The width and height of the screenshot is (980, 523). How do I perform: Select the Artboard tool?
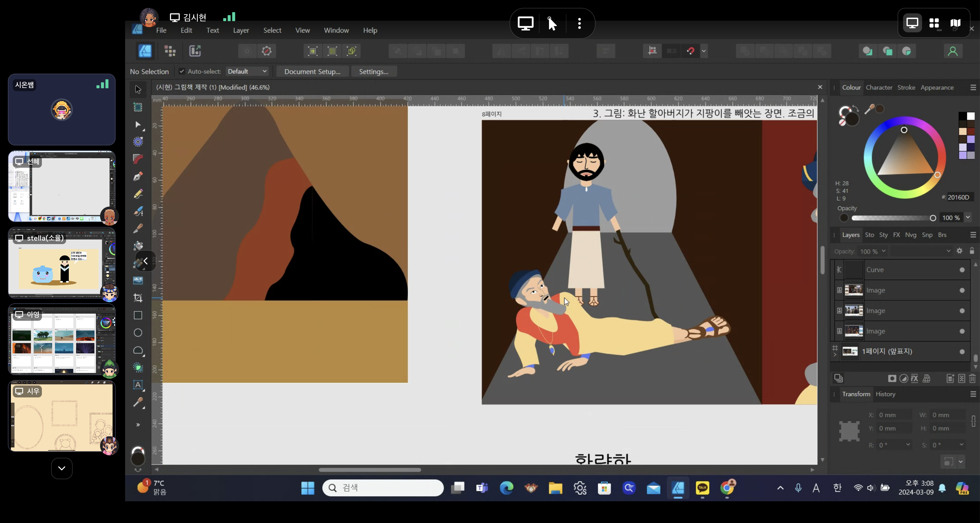click(x=138, y=107)
